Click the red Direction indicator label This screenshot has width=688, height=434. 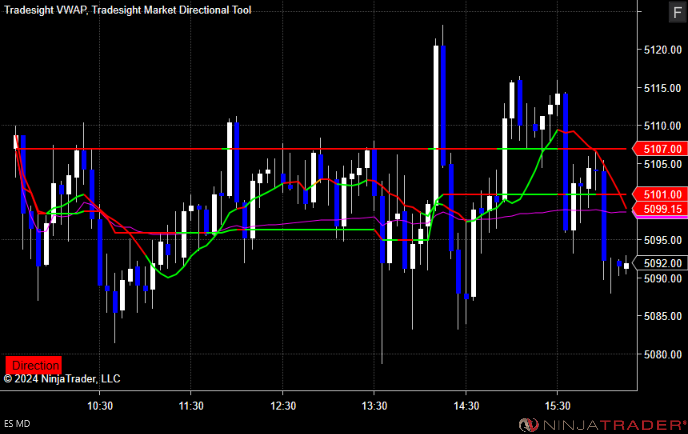(x=34, y=365)
